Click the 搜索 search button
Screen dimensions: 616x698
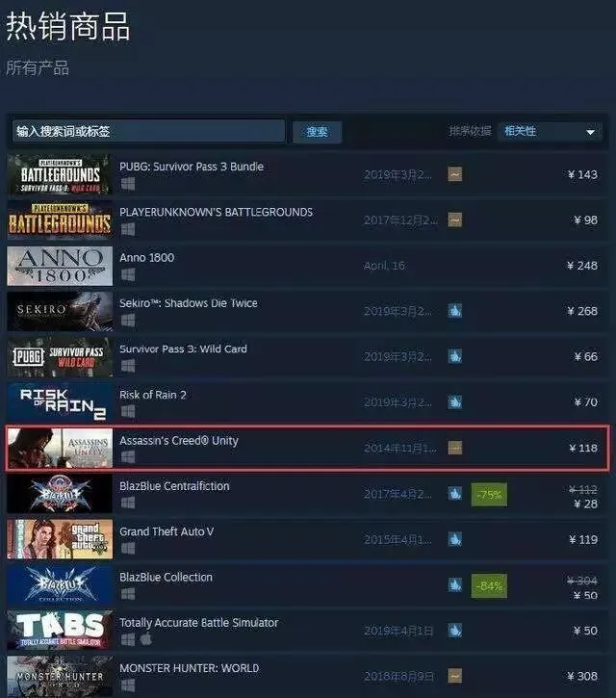click(317, 132)
